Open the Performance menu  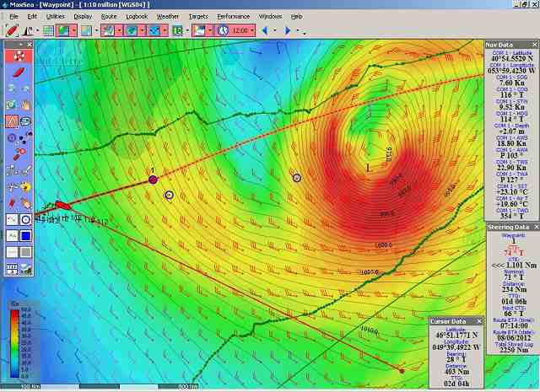233,16
